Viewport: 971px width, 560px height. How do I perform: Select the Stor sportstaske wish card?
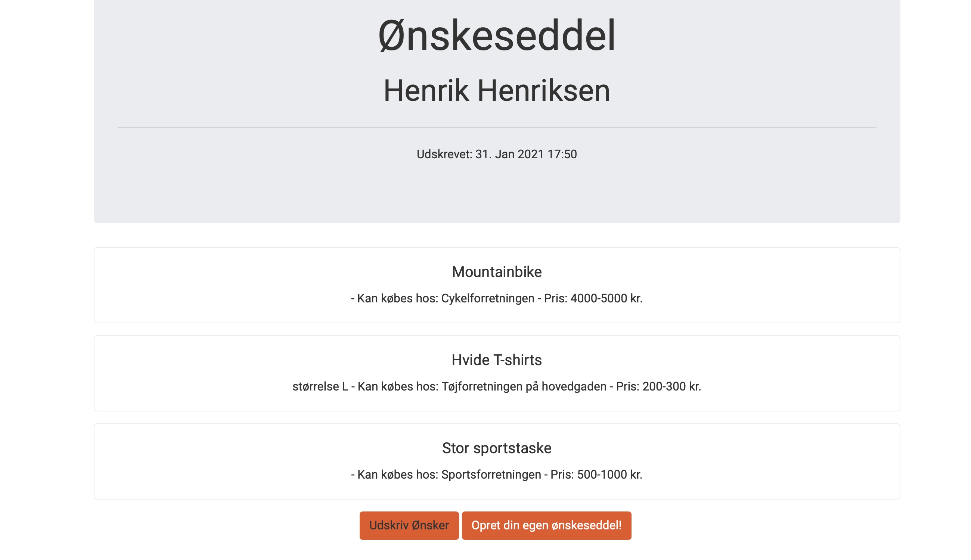point(497,461)
